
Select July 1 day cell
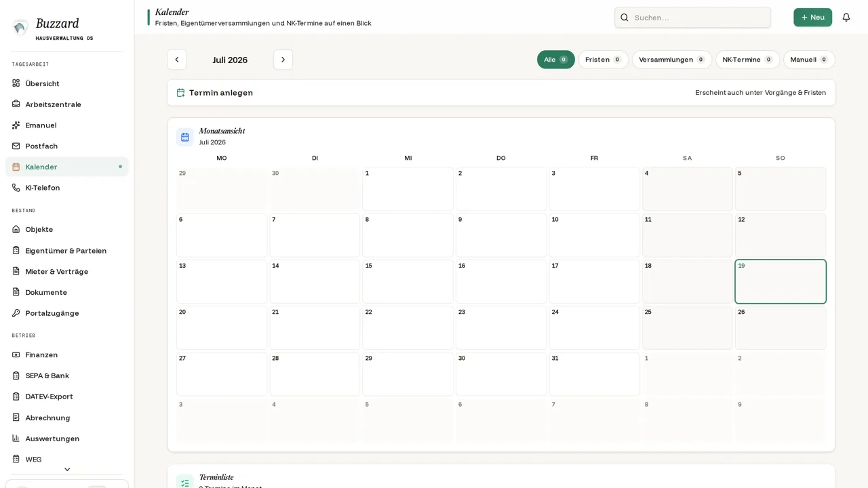408,189
